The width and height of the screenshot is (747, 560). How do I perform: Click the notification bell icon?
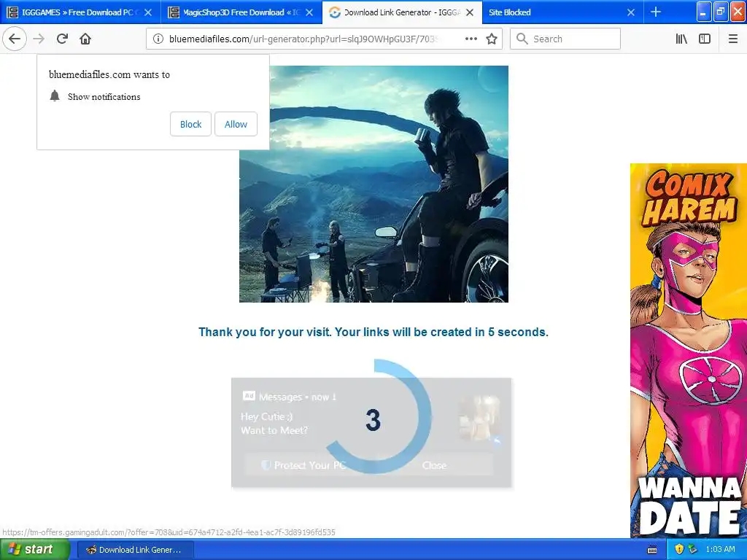(x=55, y=96)
